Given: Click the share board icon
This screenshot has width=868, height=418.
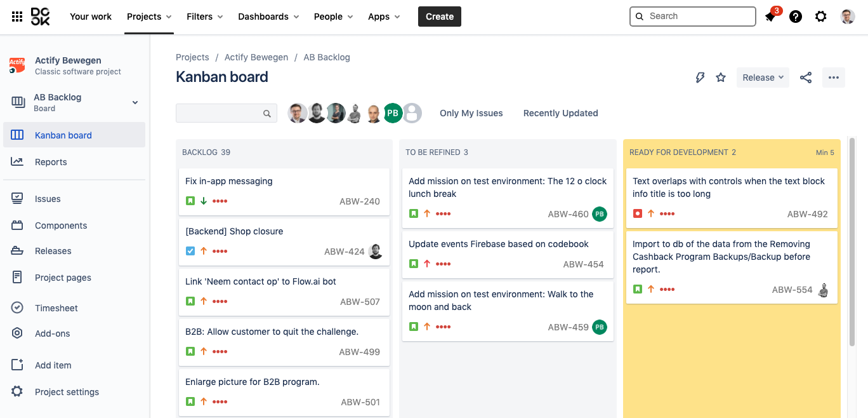Looking at the screenshot, I should pyautogui.click(x=806, y=78).
